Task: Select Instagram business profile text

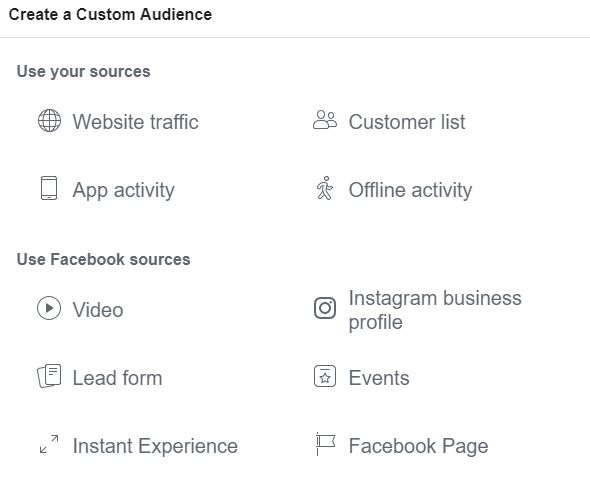Action: tap(435, 310)
